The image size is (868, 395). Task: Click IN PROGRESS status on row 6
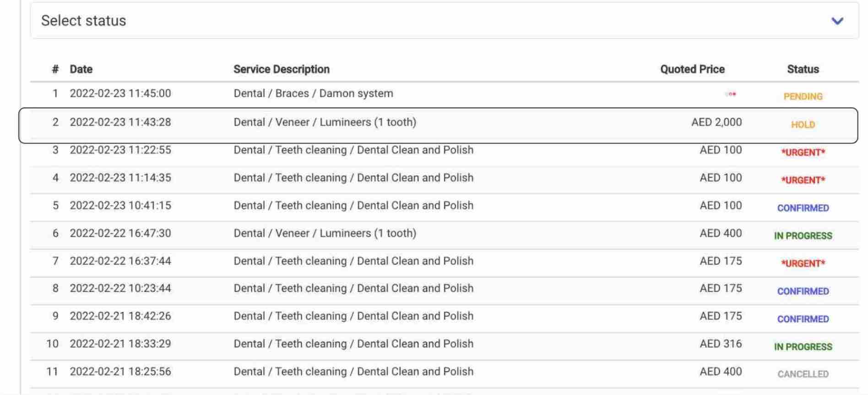(803, 236)
